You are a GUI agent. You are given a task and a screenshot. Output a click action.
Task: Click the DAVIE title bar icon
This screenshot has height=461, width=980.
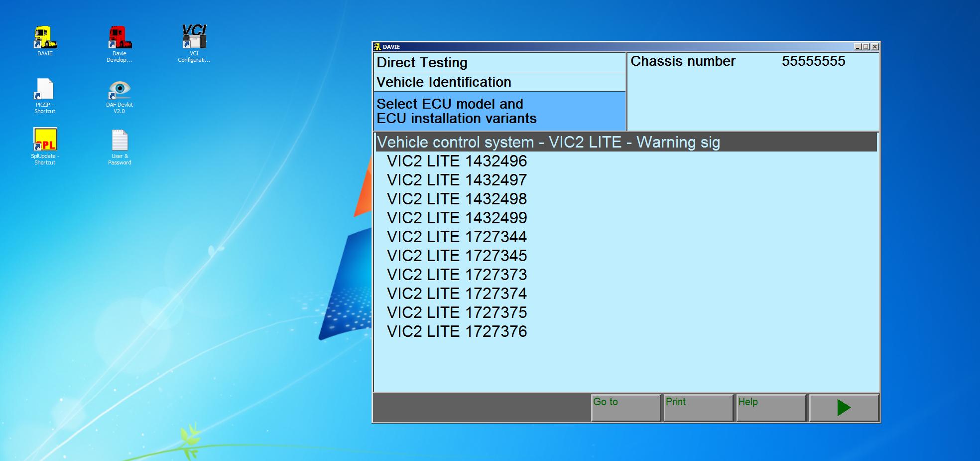[377, 46]
